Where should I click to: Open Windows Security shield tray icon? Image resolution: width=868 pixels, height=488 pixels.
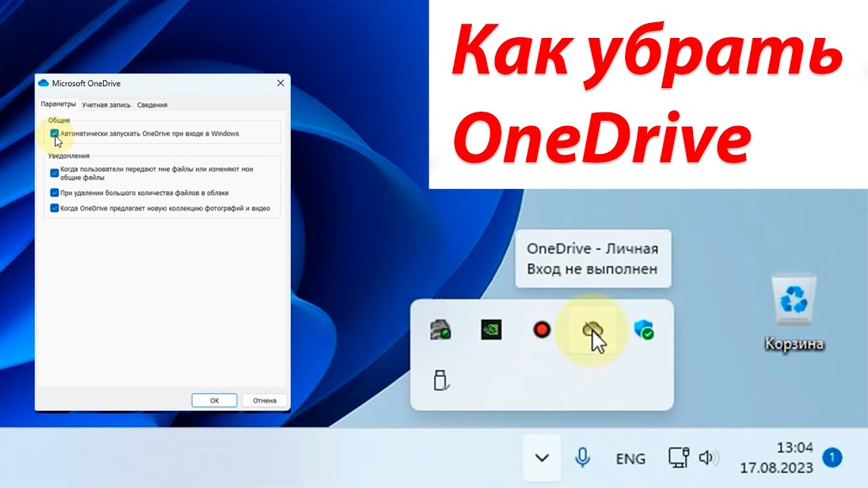tap(644, 330)
